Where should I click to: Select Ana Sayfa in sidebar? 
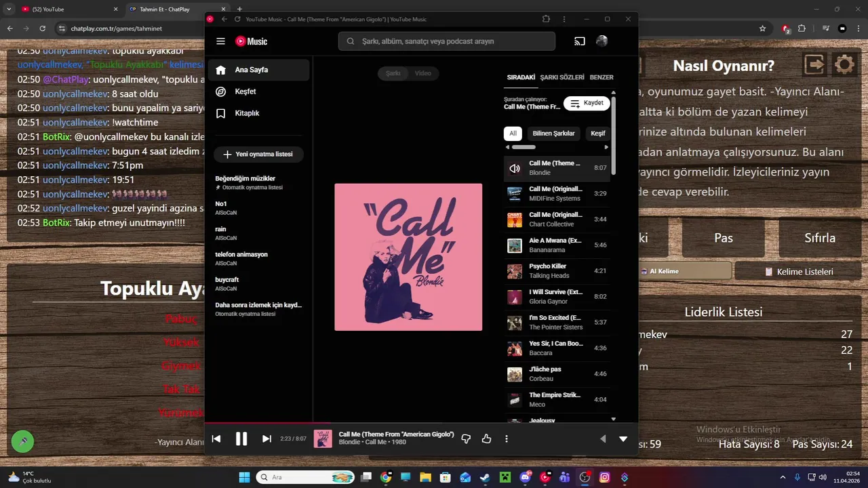[258, 70]
